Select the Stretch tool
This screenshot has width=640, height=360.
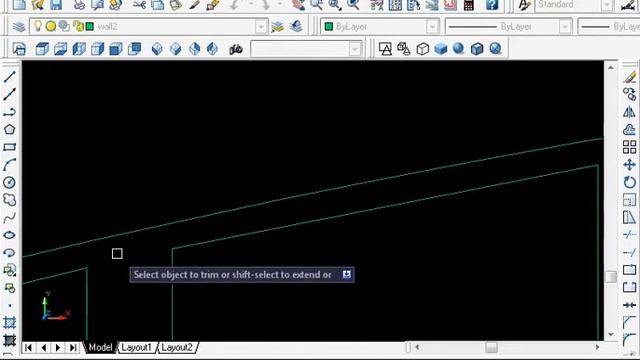630,217
